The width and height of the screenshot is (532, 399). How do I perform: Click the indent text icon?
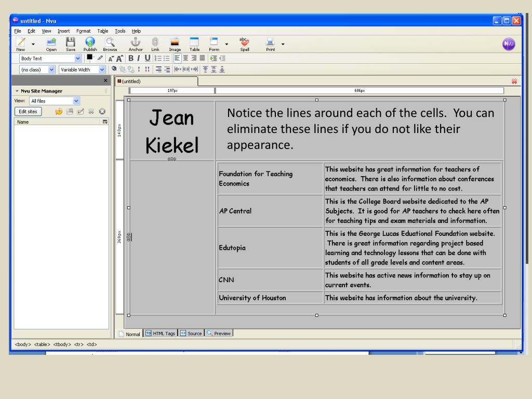[214, 58]
